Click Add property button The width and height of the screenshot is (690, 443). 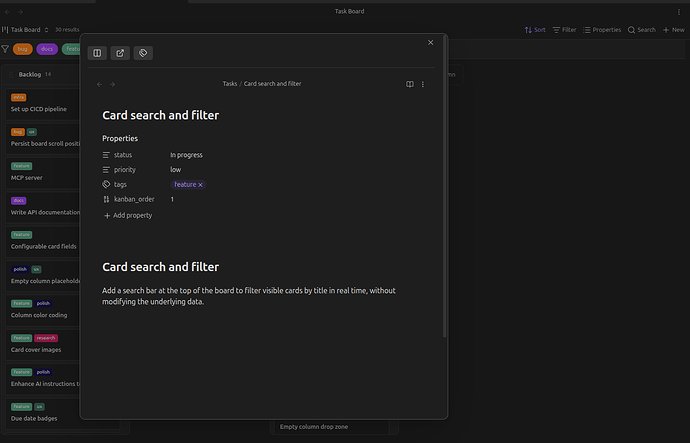pos(128,215)
